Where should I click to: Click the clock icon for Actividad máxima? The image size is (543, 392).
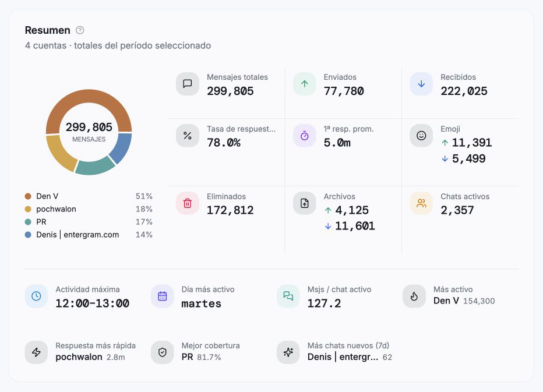point(36,296)
